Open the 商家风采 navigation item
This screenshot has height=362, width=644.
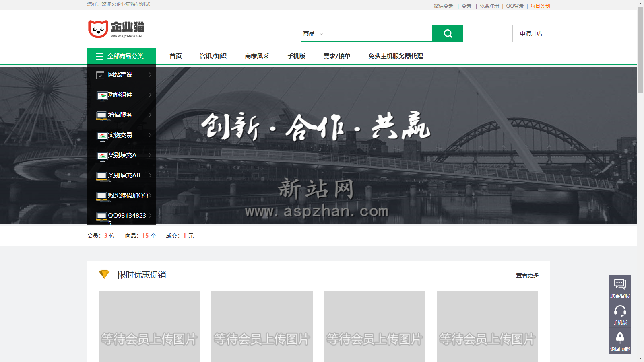tap(257, 56)
